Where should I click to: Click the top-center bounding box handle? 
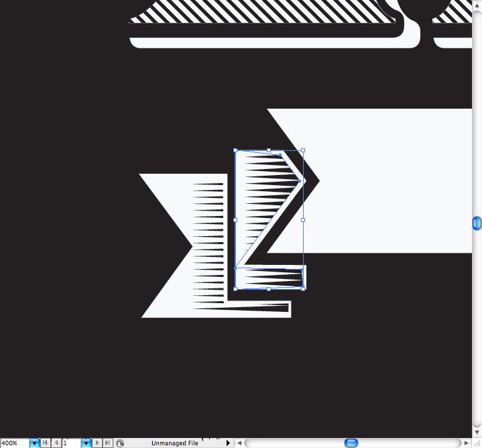click(269, 150)
